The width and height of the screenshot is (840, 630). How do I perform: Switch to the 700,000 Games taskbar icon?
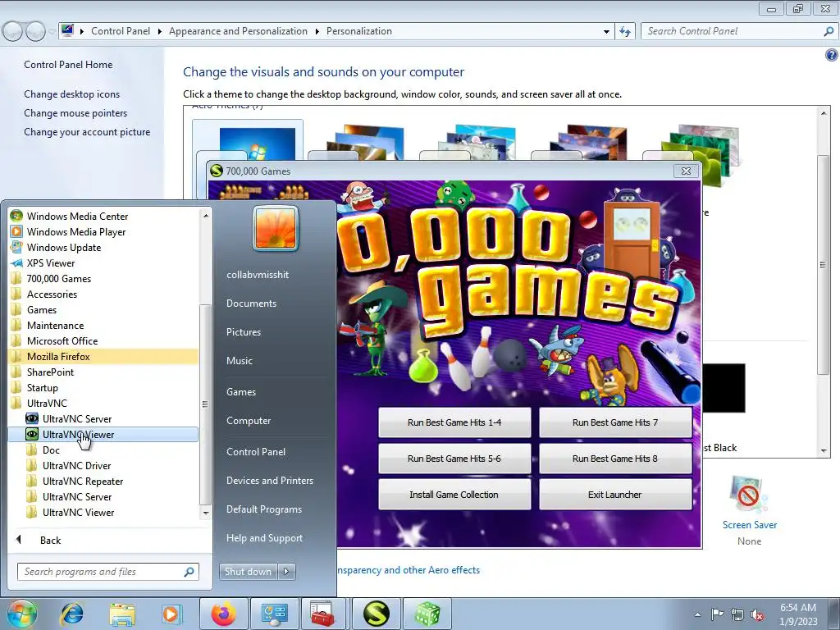(376, 614)
